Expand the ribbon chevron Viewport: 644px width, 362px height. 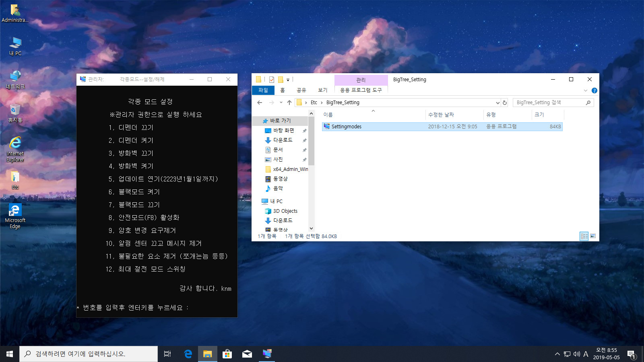[586, 90]
